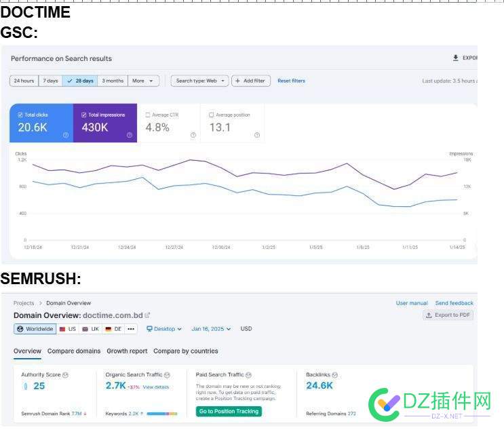This screenshot has width=504, height=432.
Task: Switch to the Overview tab
Action: pyautogui.click(x=27, y=351)
